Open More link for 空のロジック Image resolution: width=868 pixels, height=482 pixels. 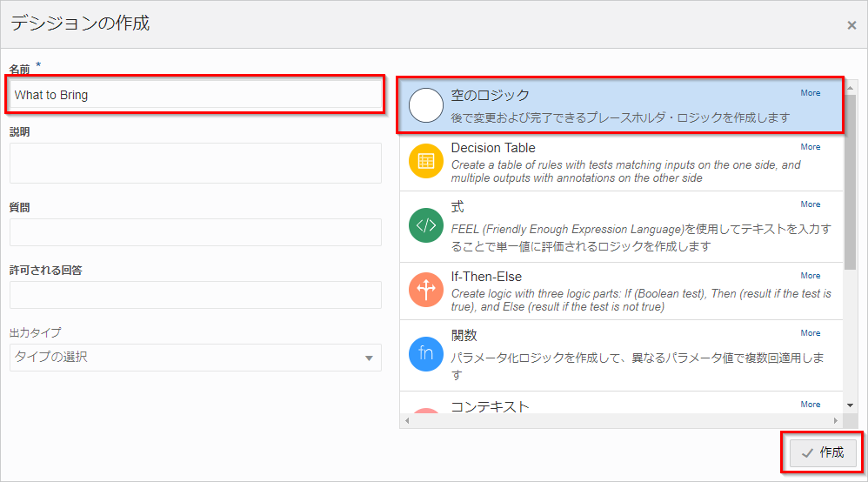pyautogui.click(x=810, y=93)
